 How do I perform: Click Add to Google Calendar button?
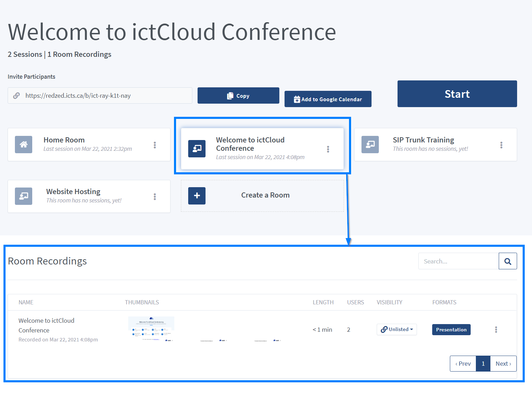[328, 99]
